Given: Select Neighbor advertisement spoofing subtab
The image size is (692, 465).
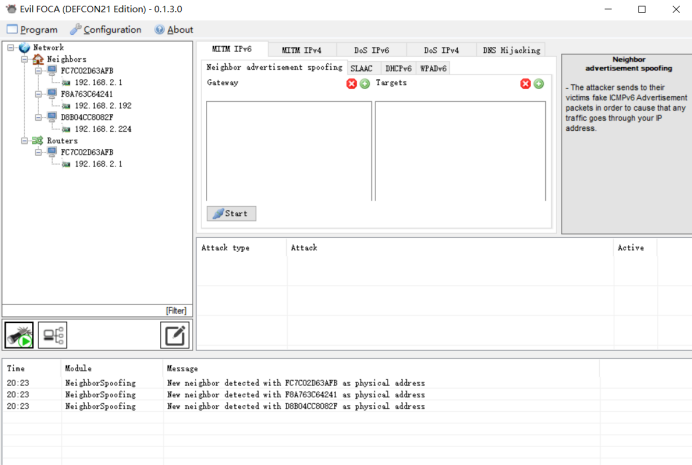Looking at the screenshot, I should (274, 67).
